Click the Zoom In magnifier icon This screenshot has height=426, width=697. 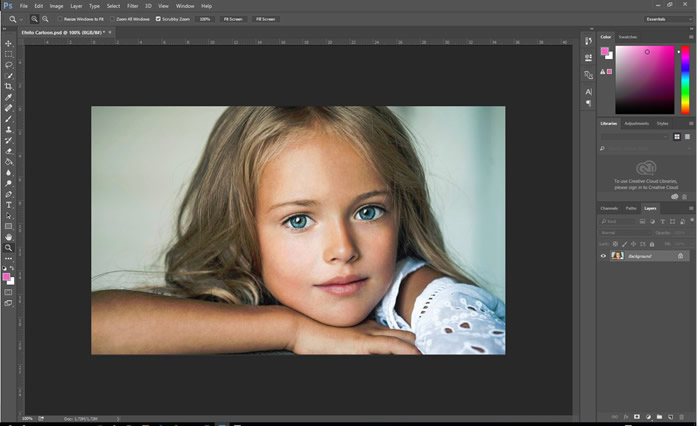(34, 19)
